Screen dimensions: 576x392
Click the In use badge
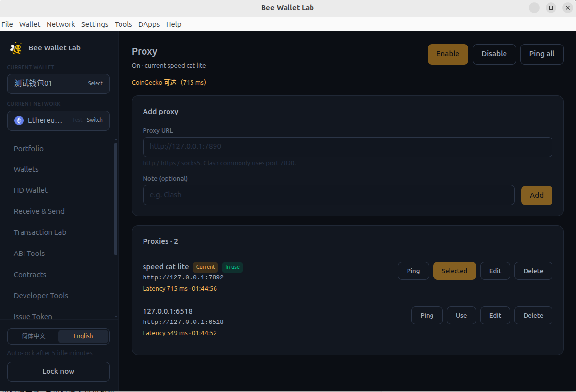click(232, 267)
